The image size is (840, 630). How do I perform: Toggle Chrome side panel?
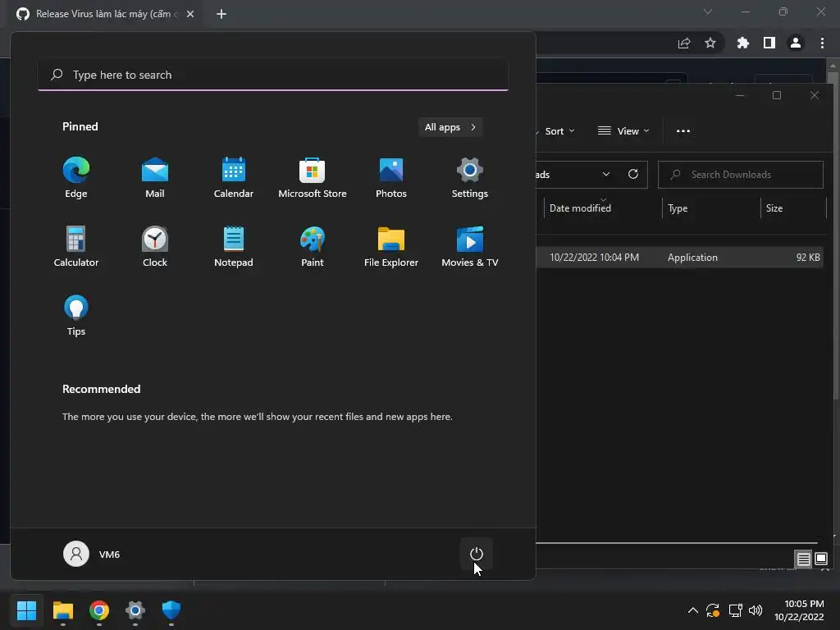[x=769, y=43]
